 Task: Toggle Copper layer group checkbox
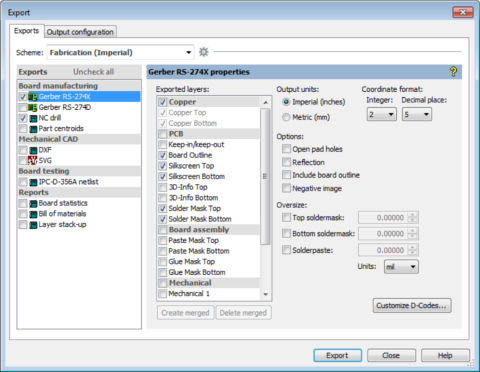coord(162,102)
